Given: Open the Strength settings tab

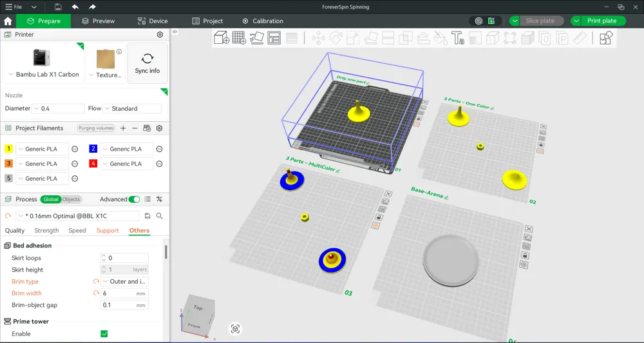Looking at the screenshot, I should [x=46, y=231].
